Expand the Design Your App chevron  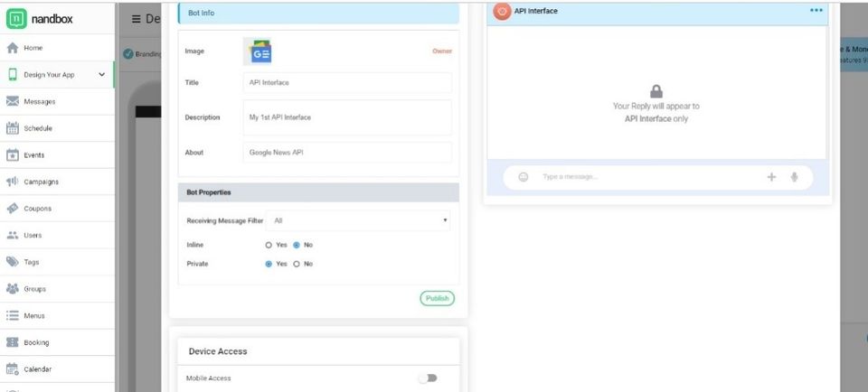coord(101,75)
